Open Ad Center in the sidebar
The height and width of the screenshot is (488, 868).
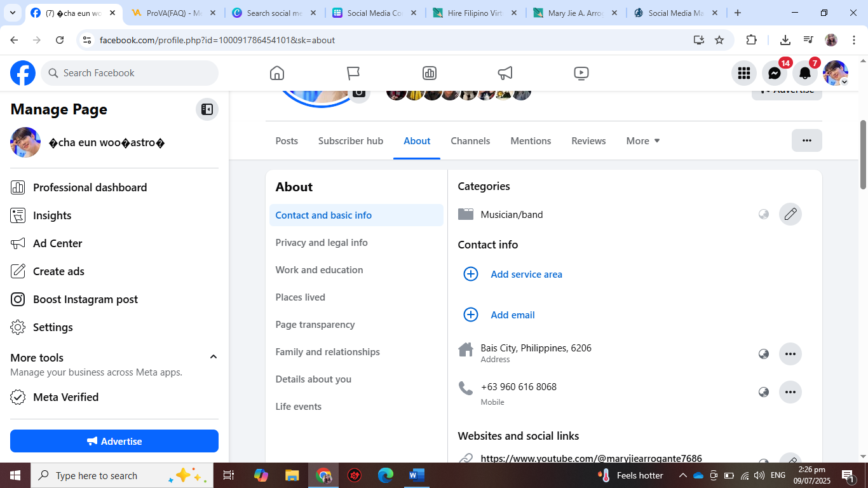pos(114,243)
